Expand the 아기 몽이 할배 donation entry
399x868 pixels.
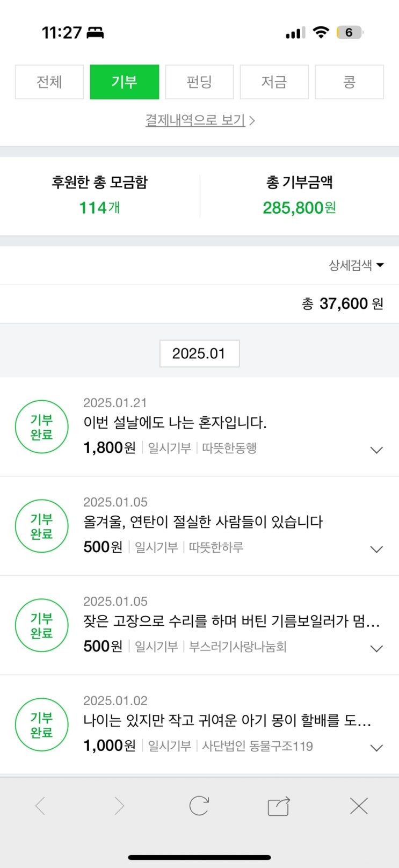[377, 748]
